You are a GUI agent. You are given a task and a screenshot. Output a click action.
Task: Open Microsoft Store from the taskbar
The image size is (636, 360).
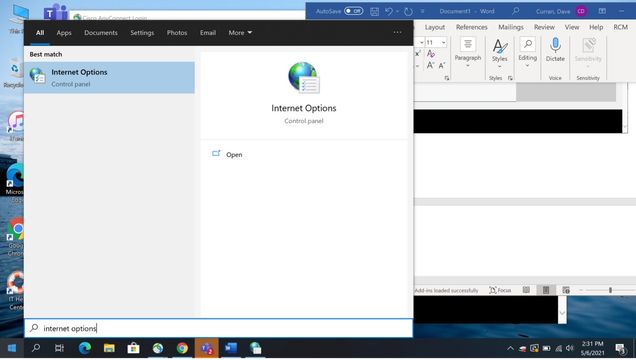pos(133,348)
